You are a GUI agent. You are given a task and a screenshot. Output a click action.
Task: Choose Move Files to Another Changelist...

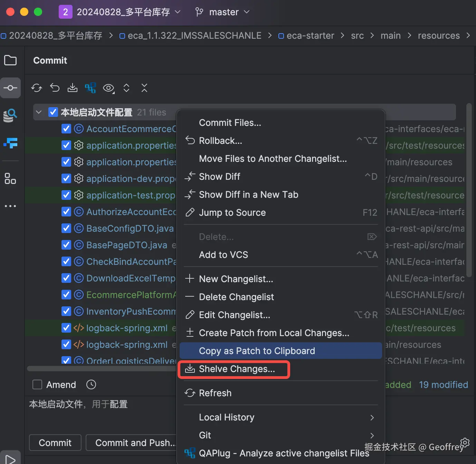(281, 159)
